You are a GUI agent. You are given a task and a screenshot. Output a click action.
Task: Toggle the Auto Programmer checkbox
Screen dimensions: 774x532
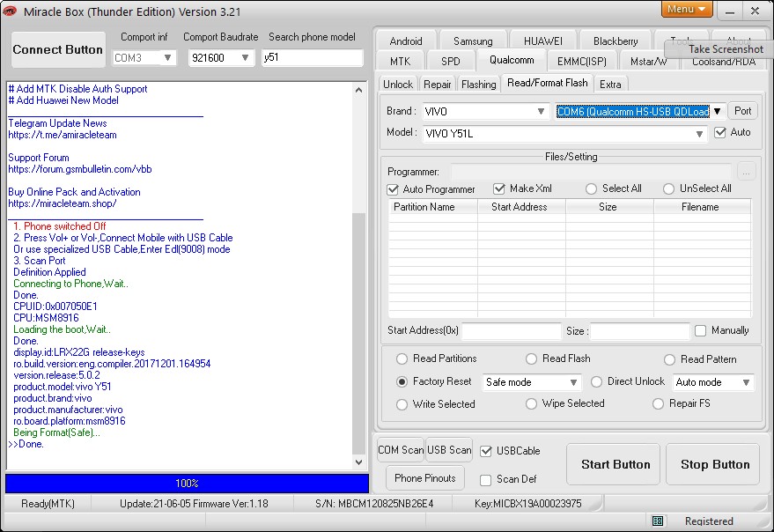pyautogui.click(x=393, y=189)
